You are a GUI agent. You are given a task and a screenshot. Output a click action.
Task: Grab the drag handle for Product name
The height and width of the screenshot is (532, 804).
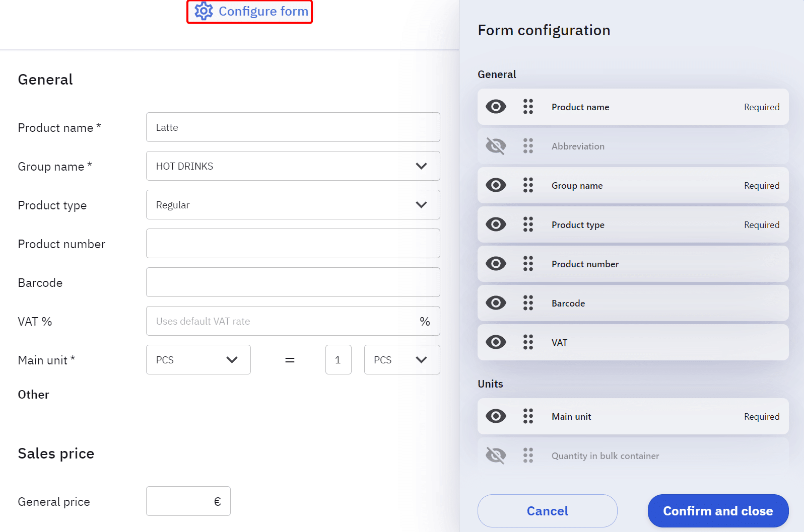click(x=528, y=107)
